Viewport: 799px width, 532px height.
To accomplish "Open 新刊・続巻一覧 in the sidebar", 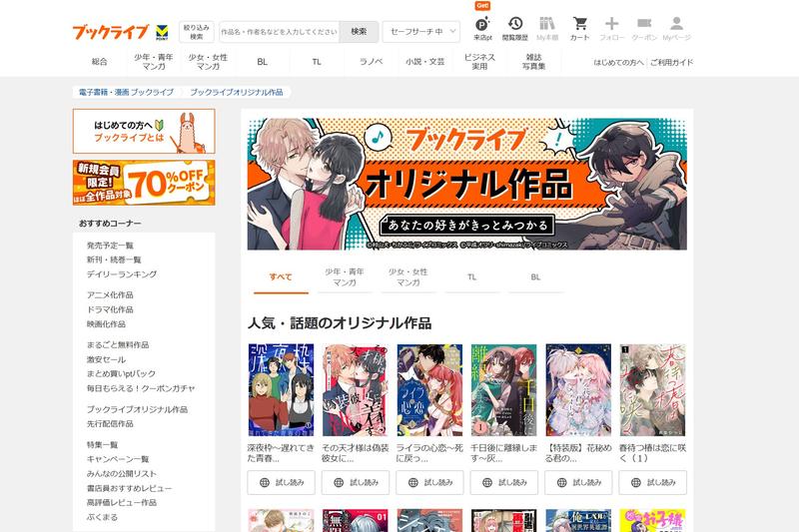I will click(114, 260).
